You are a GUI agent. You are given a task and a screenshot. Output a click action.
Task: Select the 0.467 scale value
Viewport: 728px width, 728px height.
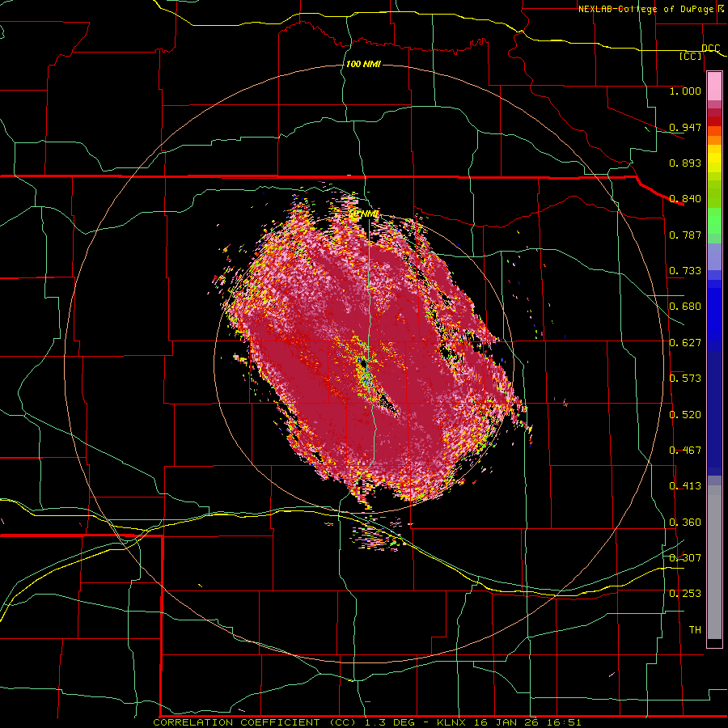[685, 451]
